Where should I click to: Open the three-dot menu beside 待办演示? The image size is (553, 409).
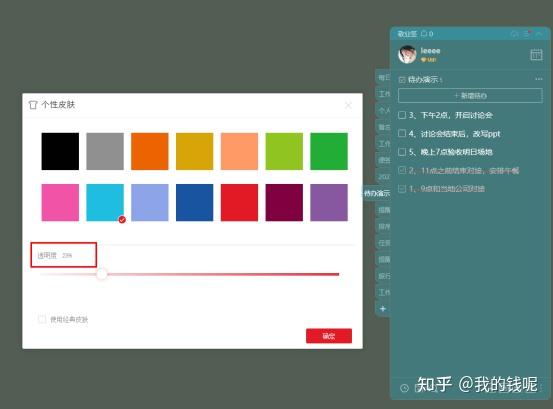539,79
